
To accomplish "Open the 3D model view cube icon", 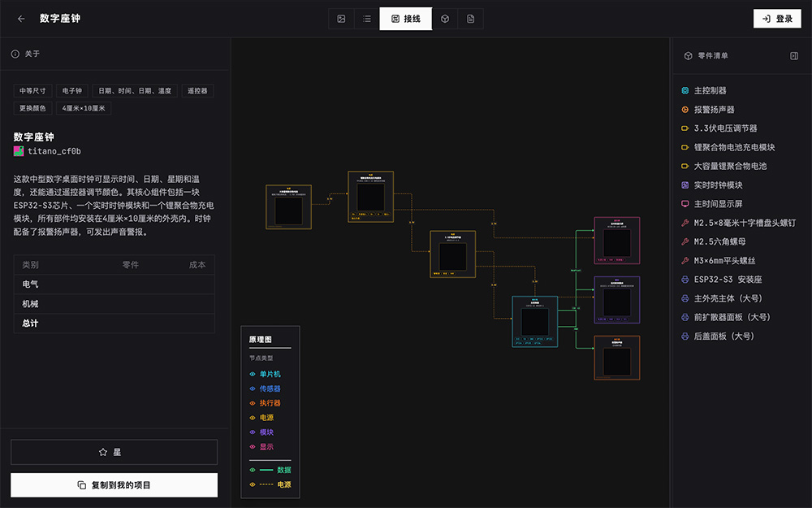I will tap(445, 18).
